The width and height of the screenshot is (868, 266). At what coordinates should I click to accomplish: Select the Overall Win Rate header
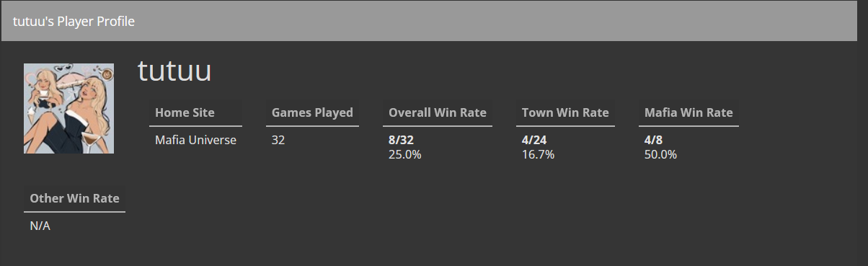tap(438, 112)
